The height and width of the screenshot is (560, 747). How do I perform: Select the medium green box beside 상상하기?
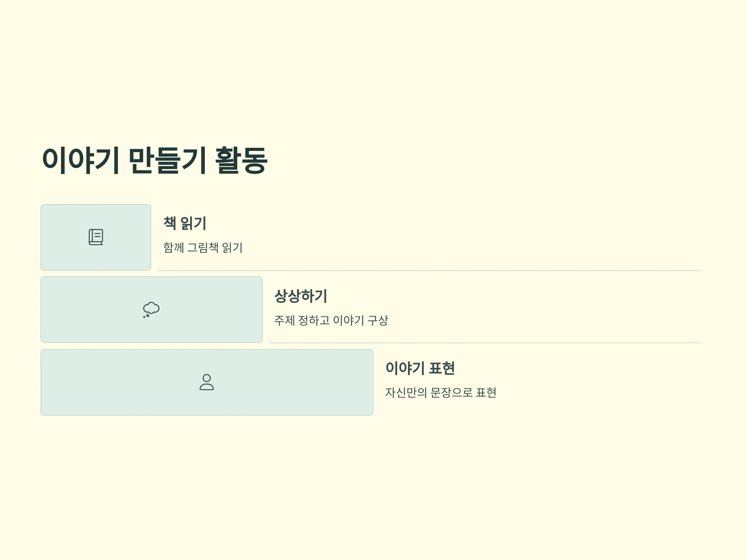tap(152, 310)
